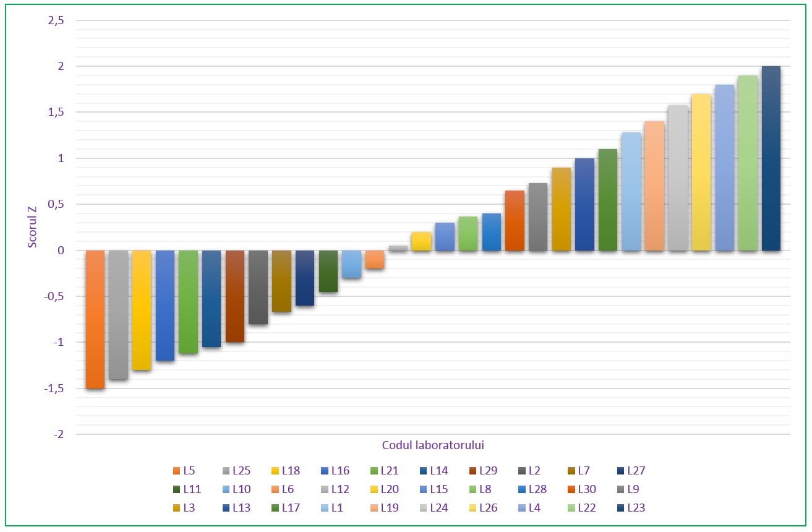Click legend label L17
The width and height of the screenshot is (812, 532).
point(291,508)
